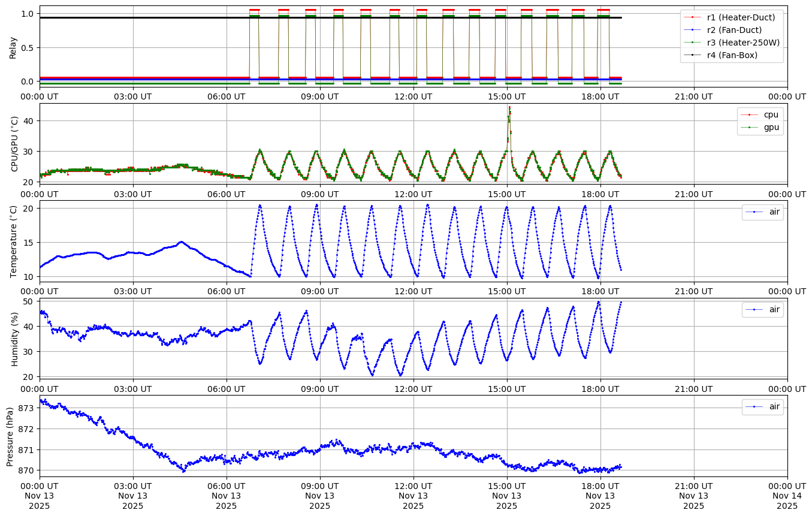Select the Temperature (°C) y-axis label
The image size is (812, 516).
[x=14, y=241]
